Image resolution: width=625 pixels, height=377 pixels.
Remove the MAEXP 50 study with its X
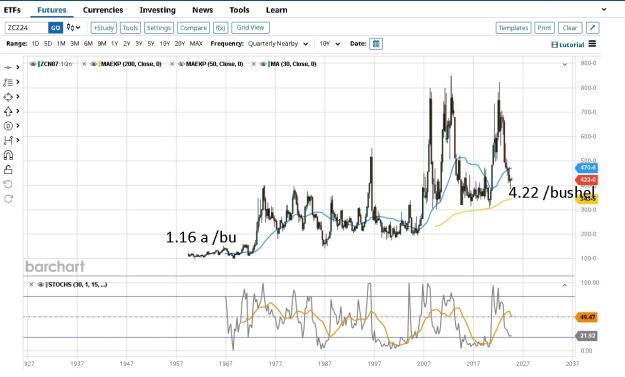pyautogui.click(x=172, y=64)
